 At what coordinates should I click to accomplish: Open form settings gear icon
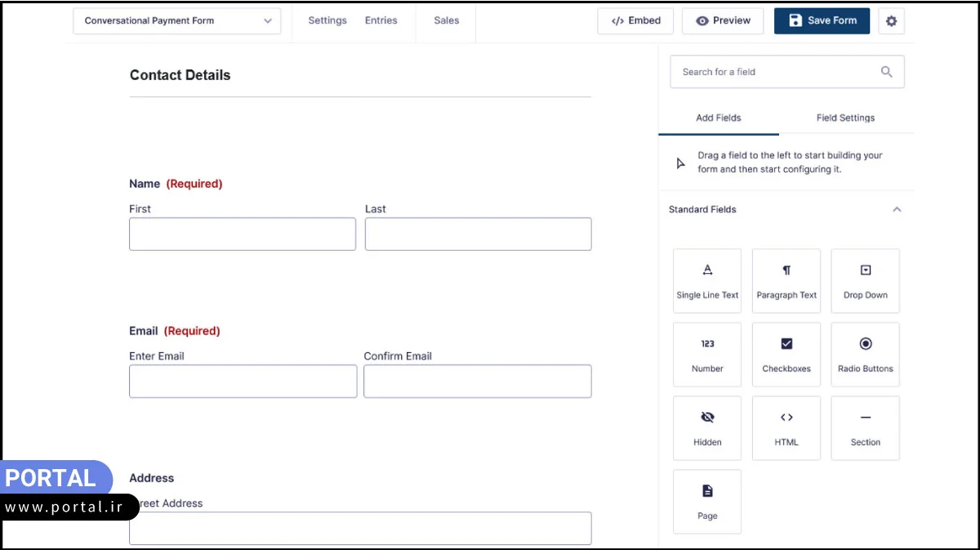[891, 21]
